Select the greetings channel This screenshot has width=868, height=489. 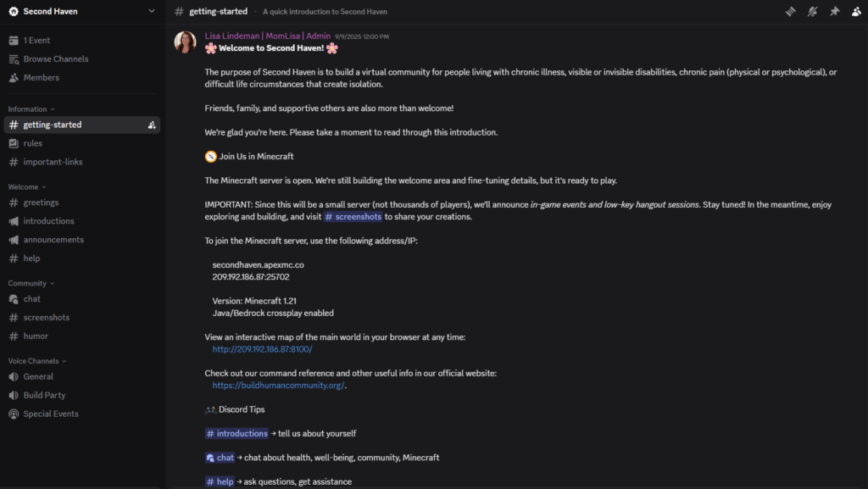[x=41, y=203]
